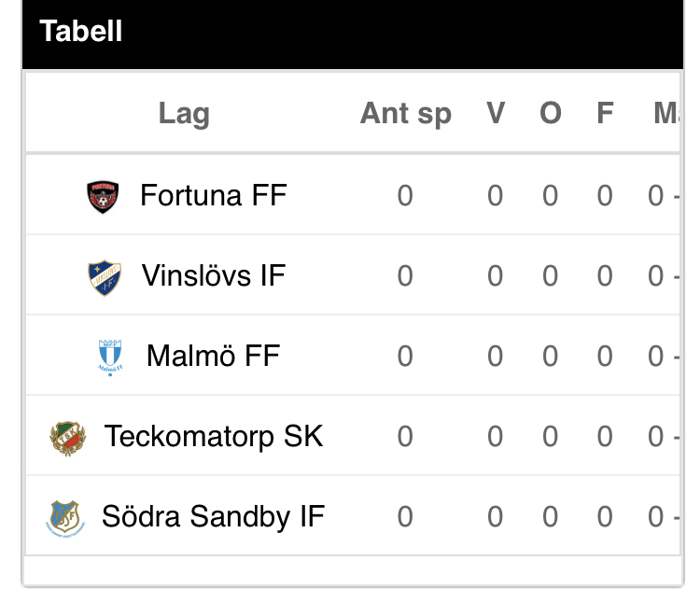Screen dimensions: 700x589
Task: Open the Malmö FF team link
Action: point(213,356)
